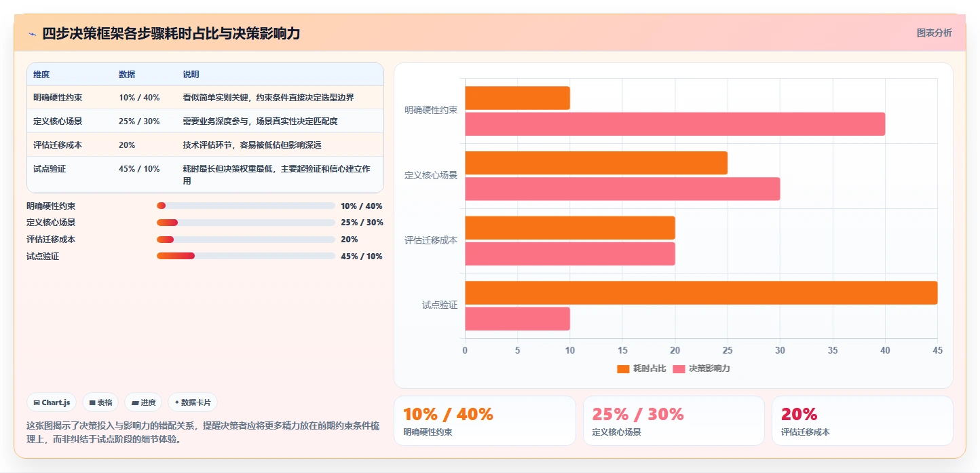Click the summary paragraph starting with 这张图揭示了
Viewport: 980px width, 473px height.
click(x=203, y=432)
